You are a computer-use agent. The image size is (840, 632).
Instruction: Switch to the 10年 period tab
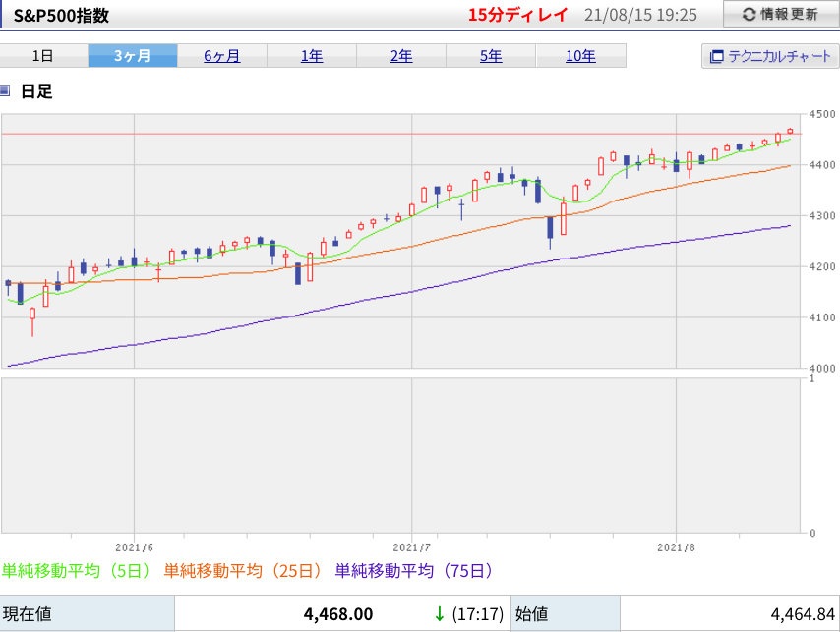click(x=580, y=56)
